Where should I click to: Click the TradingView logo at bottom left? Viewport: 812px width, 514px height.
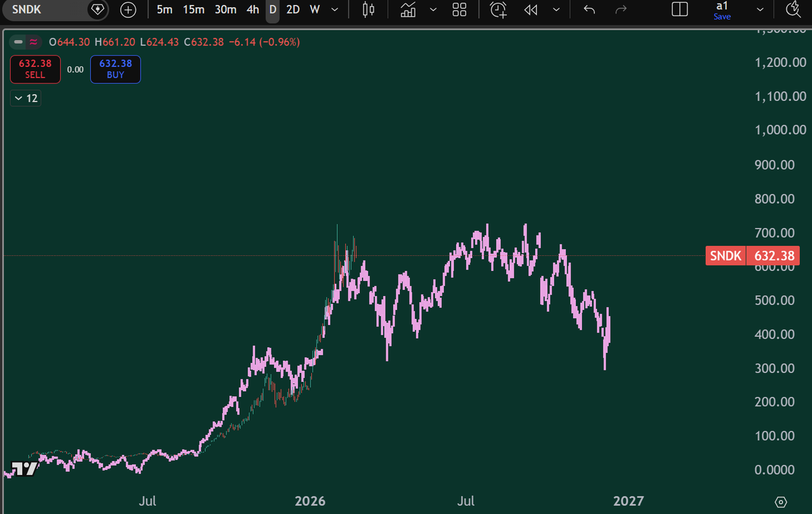point(24,469)
